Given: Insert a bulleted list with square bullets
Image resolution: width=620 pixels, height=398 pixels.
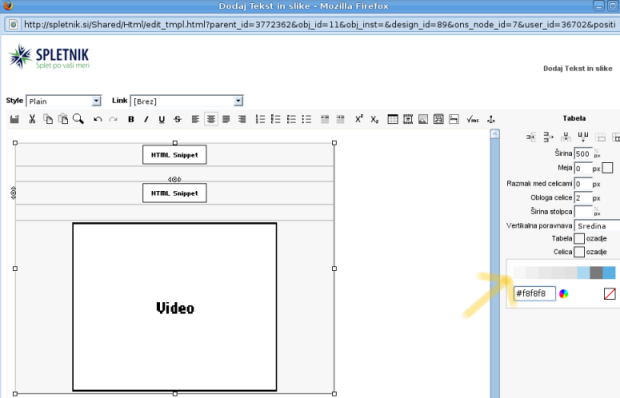Looking at the screenshot, I should [291, 119].
